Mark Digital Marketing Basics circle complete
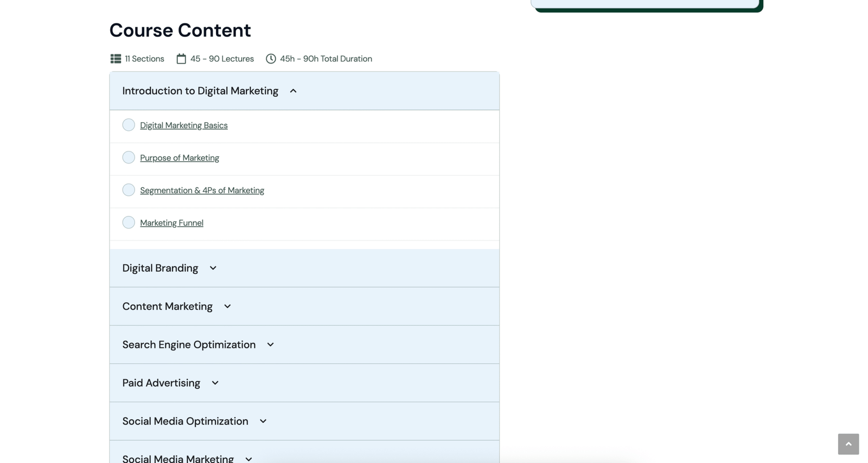This screenshot has width=868, height=463. click(x=129, y=125)
